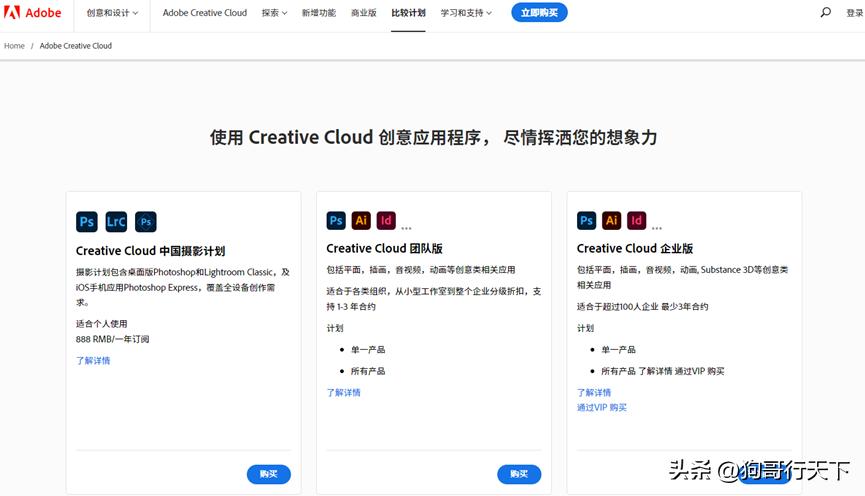Click Illustrator icon in 企业版 card

coord(611,221)
